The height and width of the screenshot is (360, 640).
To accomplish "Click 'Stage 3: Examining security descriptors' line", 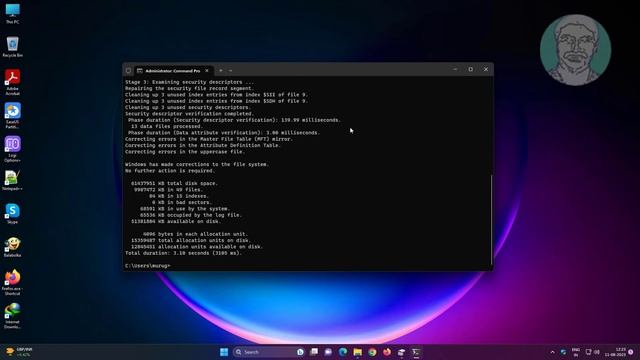I will point(189,82).
